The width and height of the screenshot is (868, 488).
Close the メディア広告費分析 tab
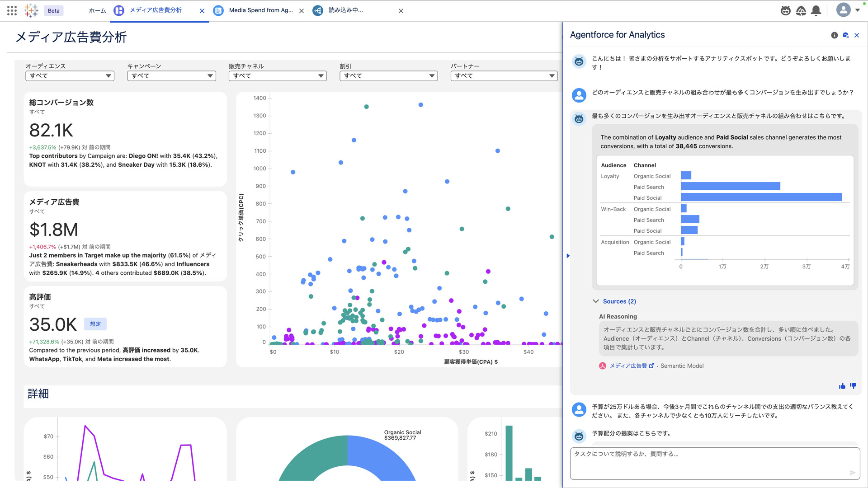(202, 11)
